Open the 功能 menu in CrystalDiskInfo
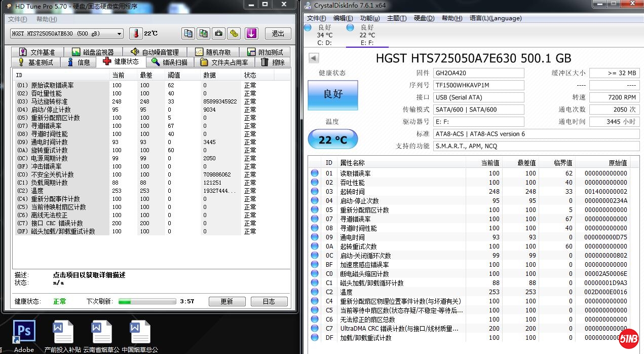644x354 pixels. point(369,18)
